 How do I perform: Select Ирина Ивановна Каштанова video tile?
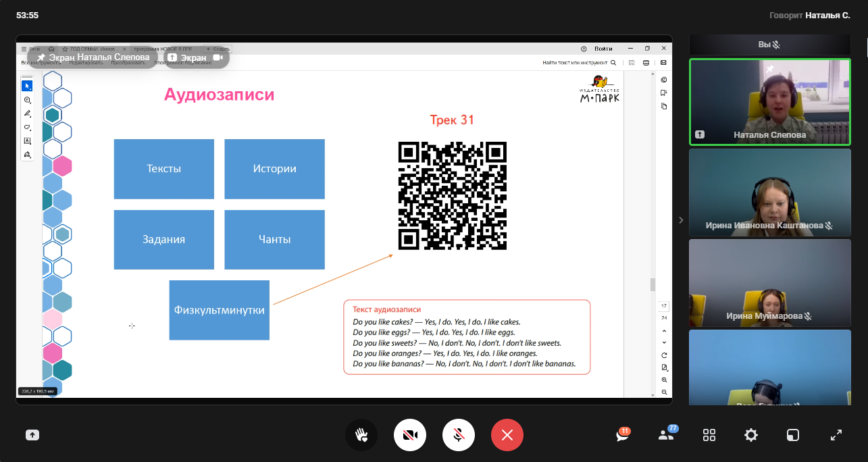[x=769, y=192]
